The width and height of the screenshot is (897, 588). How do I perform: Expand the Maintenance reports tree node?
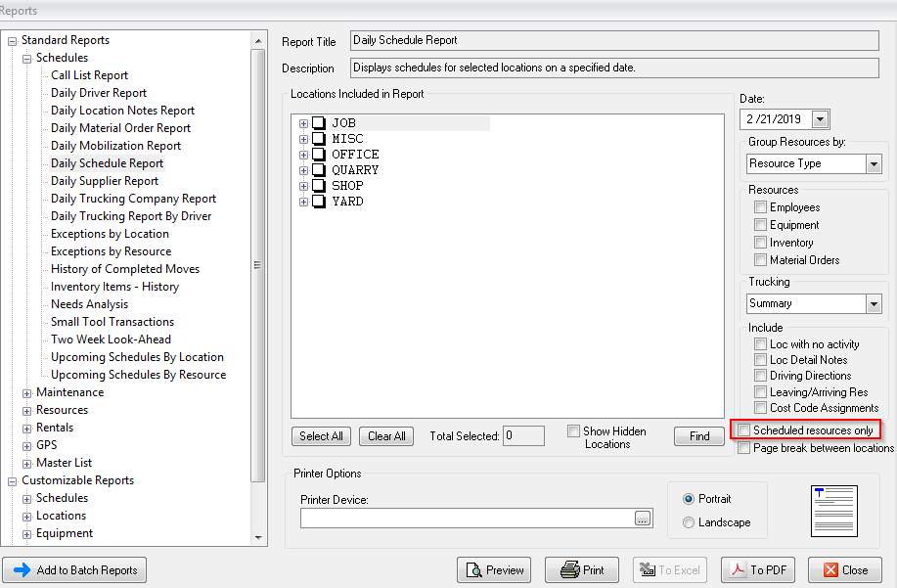[x=26, y=392]
